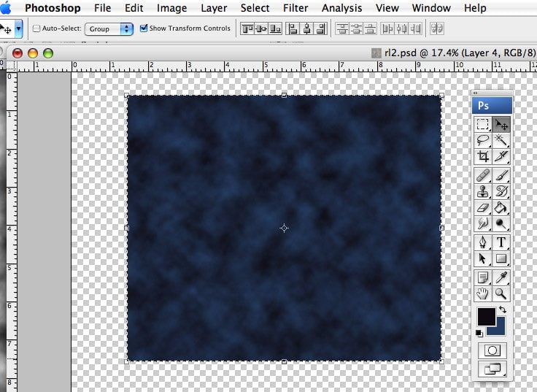Viewport: 537px width, 392px height.
Task: Enable the Auto-Select checkbox
Action: pyautogui.click(x=36, y=28)
